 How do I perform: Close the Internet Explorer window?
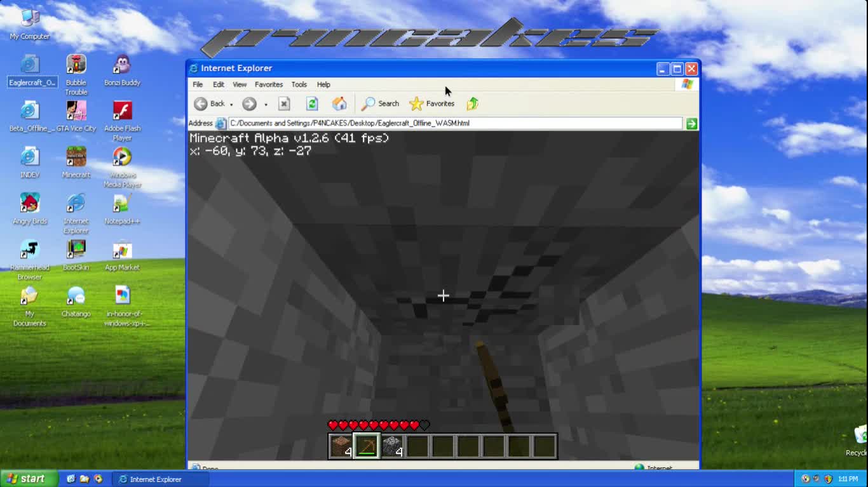tap(691, 69)
